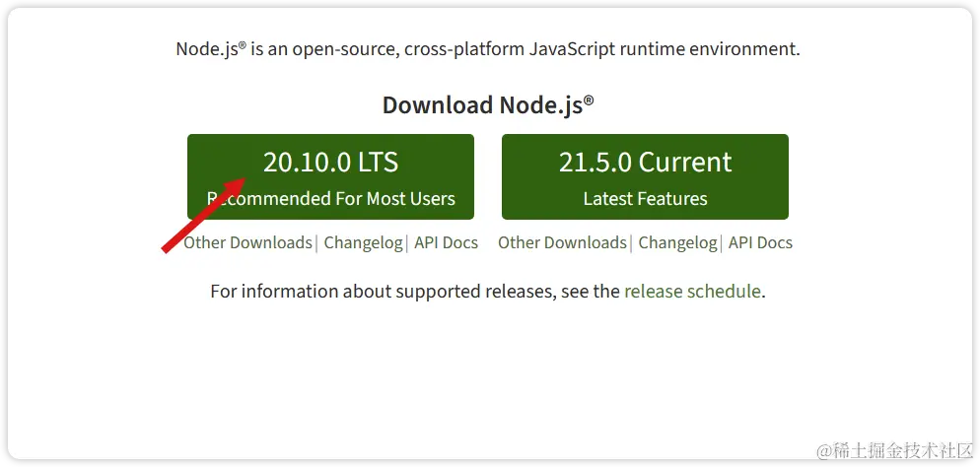Download the 21.5.0 Current version
Viewport: 980px width, 467px height.
point(645,176)
